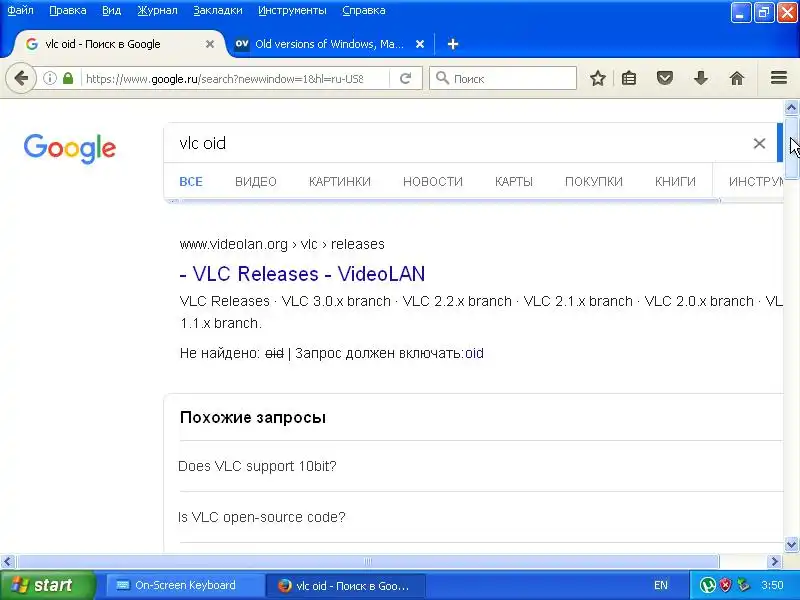
Task: Click the blue 'oid' must-include link
Action: pyautogui.click(x=474, y=353)
